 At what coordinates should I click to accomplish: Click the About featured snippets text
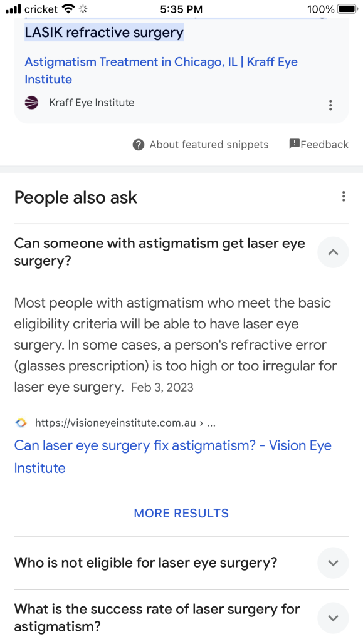point(209,145)
